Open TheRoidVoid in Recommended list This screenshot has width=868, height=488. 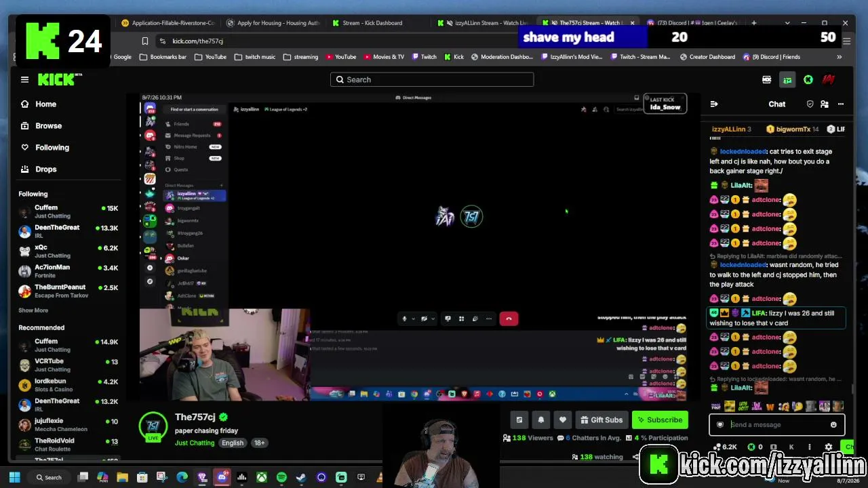(68, 445)
